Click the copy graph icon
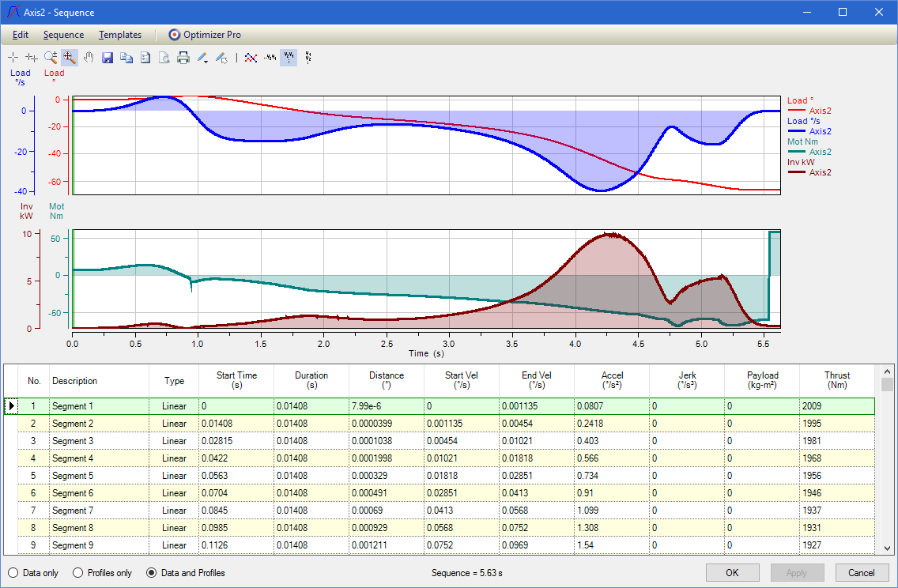Viewport: 898px width, 588px height. pos(126,57)
